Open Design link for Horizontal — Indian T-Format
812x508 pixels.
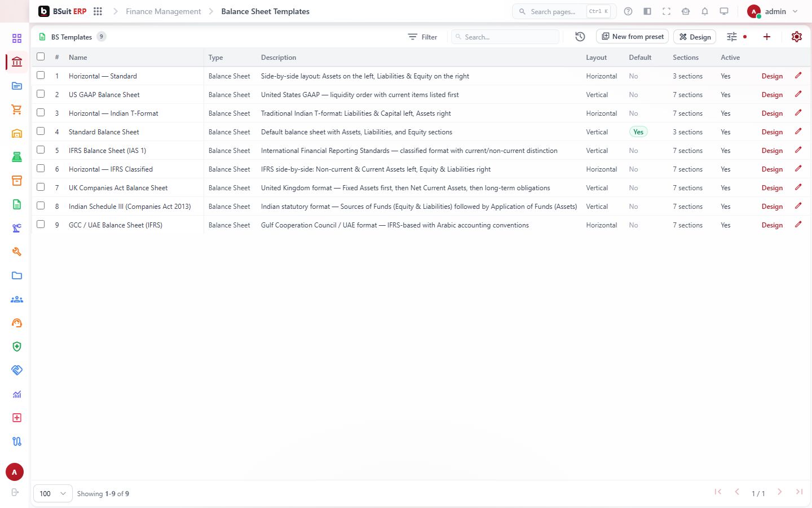tap(772, 113)
